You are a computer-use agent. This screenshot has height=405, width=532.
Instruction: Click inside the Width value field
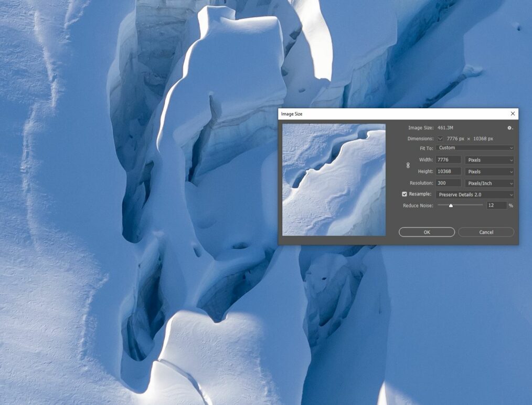pos(448,160)
